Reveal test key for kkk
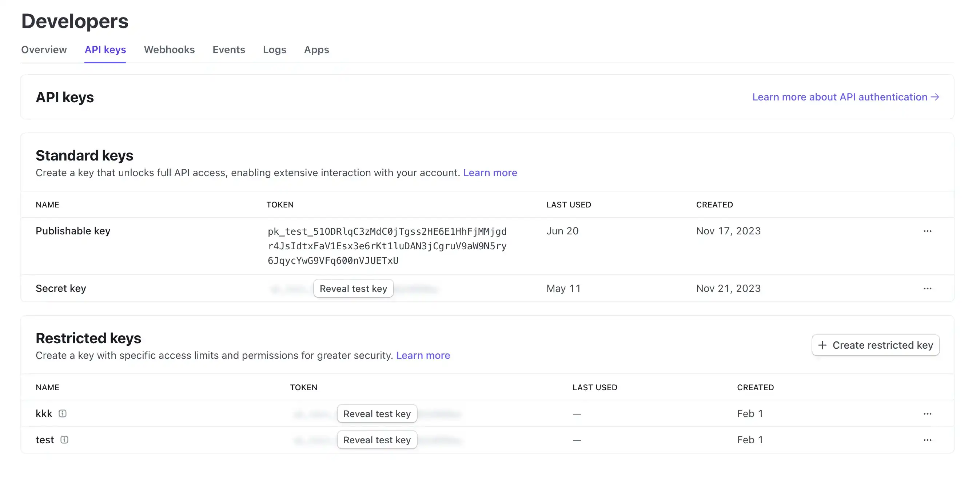 [x=377, y=414]
